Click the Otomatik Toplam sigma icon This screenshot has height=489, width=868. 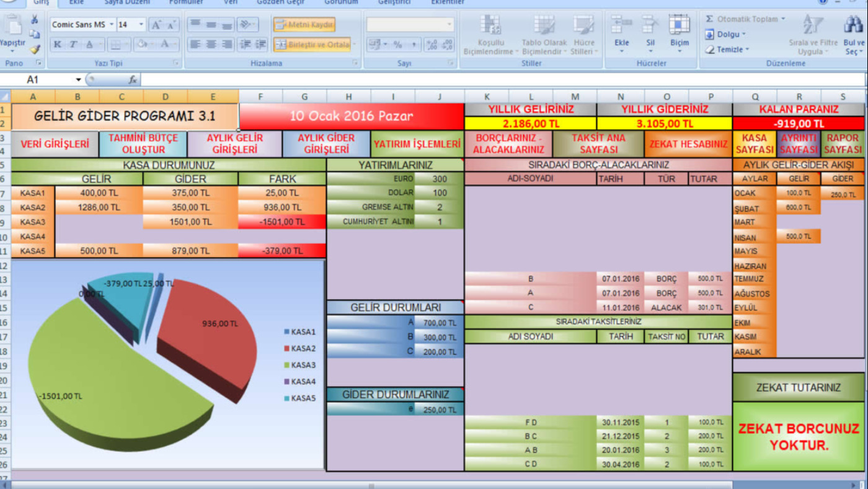709,19
